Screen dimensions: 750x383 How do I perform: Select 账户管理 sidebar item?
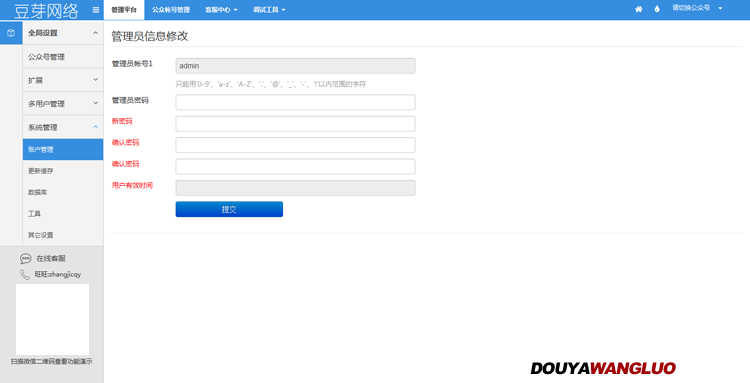[63, 150]
